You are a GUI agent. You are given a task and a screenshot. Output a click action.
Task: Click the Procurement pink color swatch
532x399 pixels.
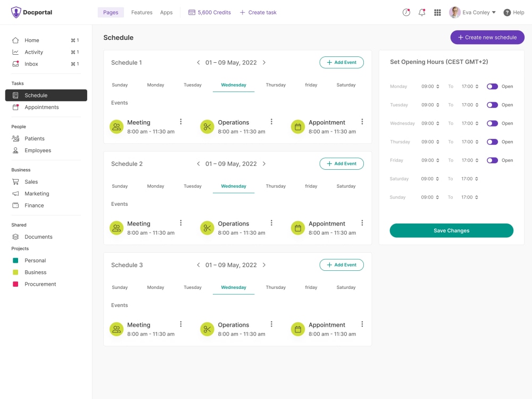[x=16, y=284]
